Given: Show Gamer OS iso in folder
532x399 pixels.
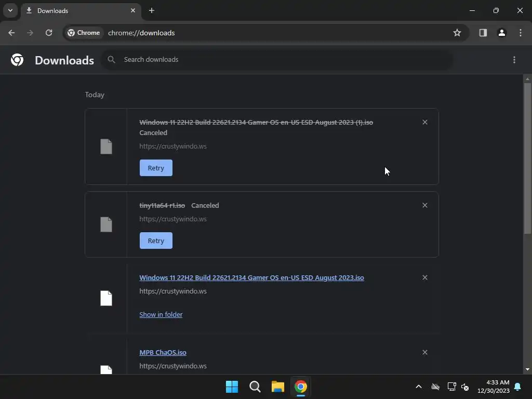Looking at the screenshot, I should click(x=161, y=314).
